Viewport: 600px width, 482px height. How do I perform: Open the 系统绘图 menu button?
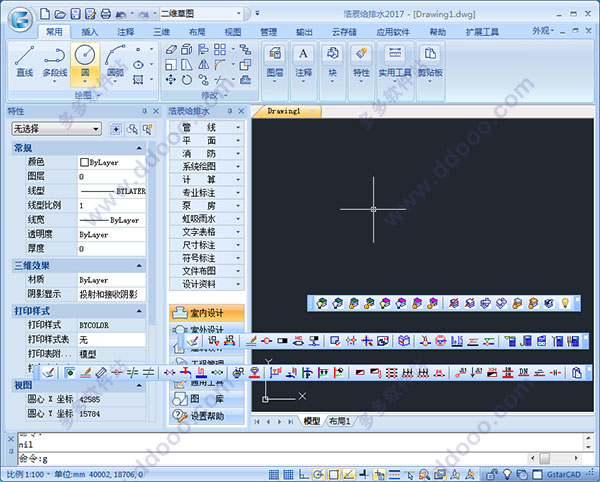(207, 166)
